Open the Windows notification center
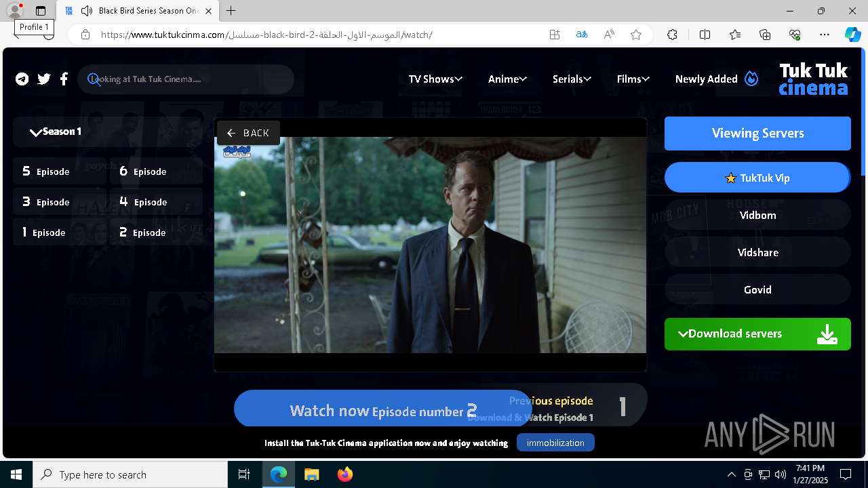 click(846, 474)
